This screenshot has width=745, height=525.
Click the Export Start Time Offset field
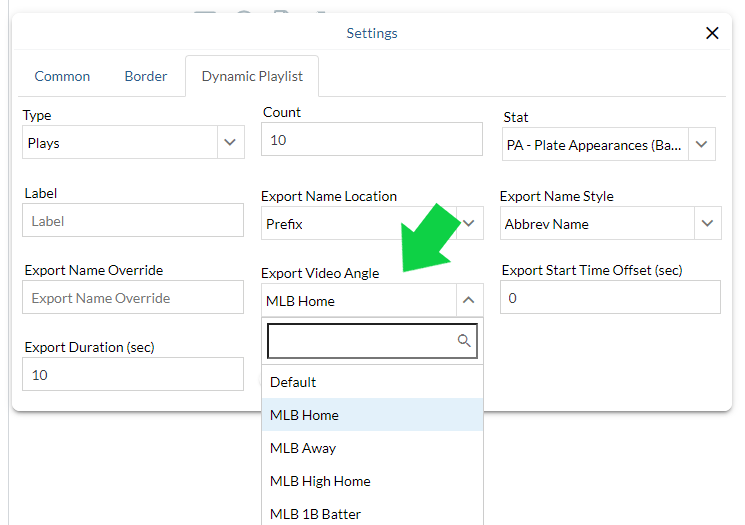pos(610,298)
